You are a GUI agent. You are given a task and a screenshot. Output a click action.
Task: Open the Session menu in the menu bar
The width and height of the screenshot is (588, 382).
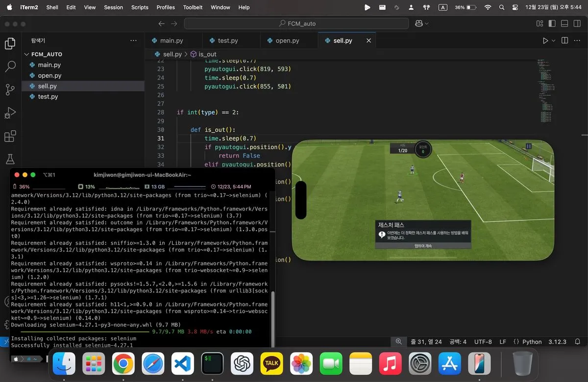[113, 7]
